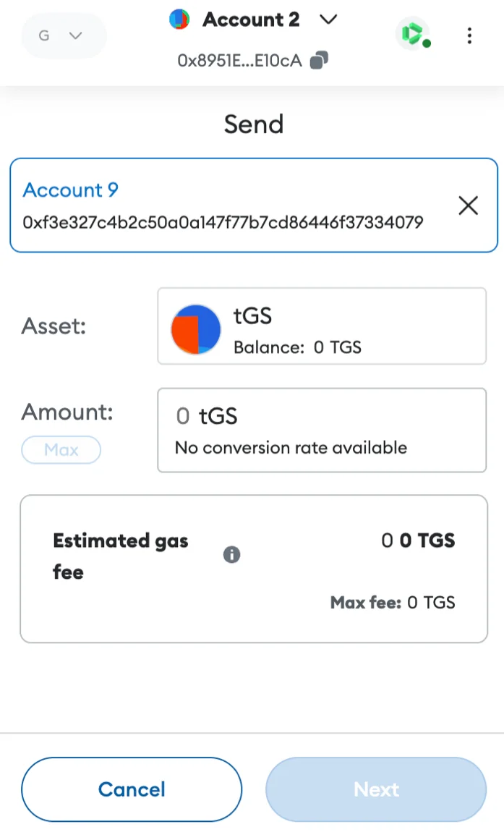Click the tGS token logo
Viewport: 504px width, 840px height.
pyautogui.click(x=196, y=329)
